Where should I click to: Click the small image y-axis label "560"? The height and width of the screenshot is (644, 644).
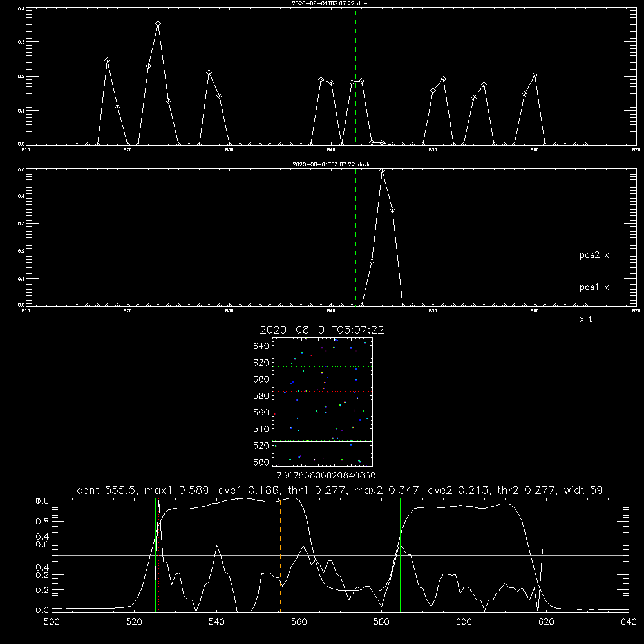pos(261,413)
